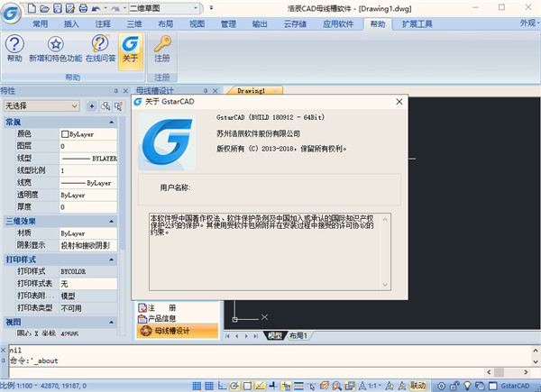The width and height of the screenshot is (541, 392).
Task: Click the clean screen icon in status bar
Action: click(492, 386)
